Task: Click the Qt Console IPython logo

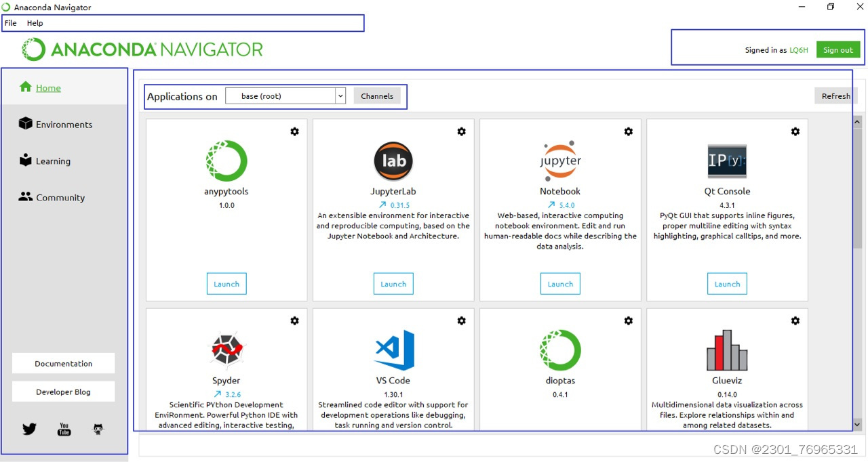Action: [x=727, y=161]
